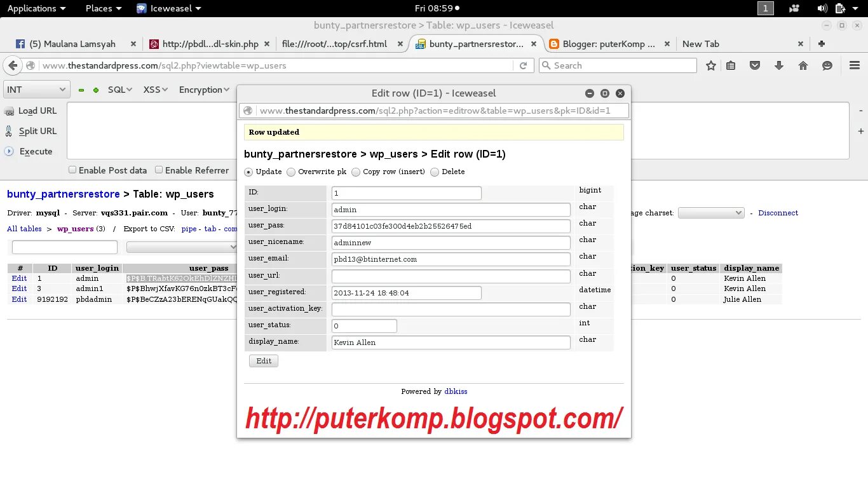Open the downloads arrow icon

[x=779, y=65]
